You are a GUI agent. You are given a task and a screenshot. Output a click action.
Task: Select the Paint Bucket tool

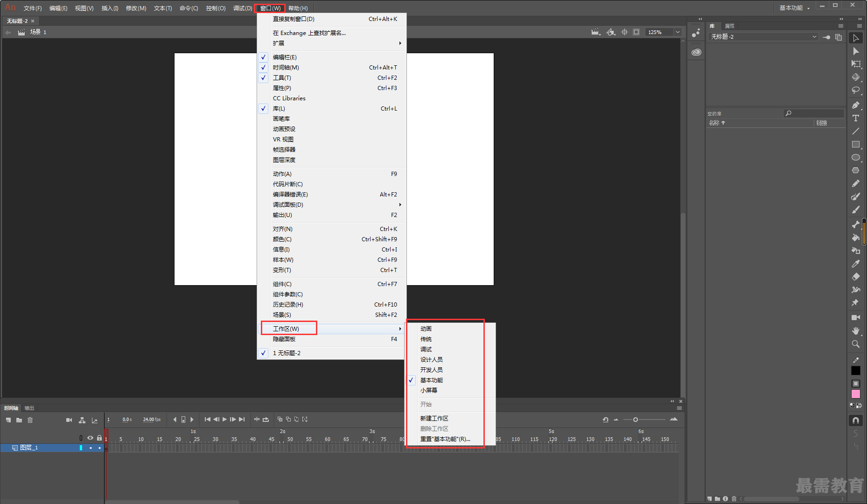click(856, 238)
